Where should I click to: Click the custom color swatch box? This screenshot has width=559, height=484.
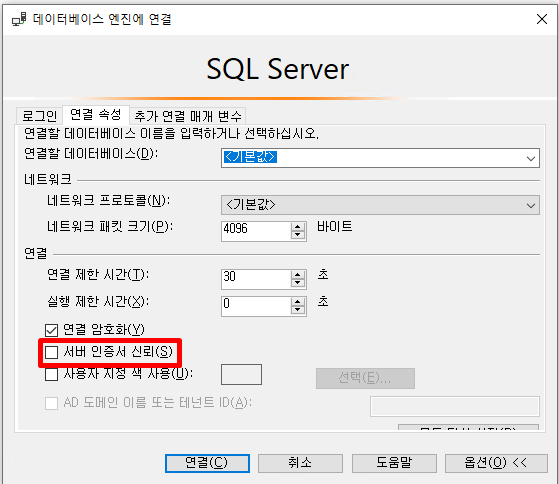(241, 374)
